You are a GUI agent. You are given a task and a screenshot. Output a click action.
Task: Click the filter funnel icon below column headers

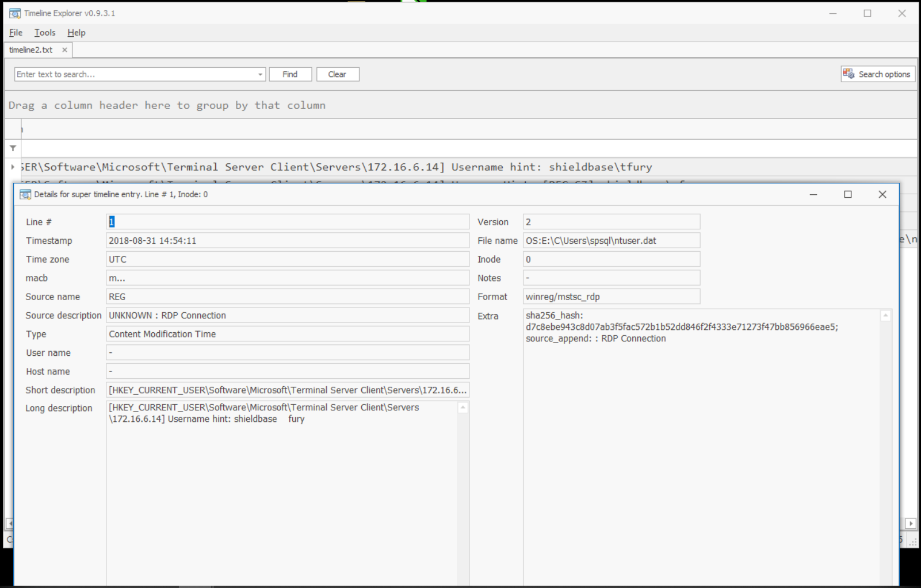coord(12,148)
